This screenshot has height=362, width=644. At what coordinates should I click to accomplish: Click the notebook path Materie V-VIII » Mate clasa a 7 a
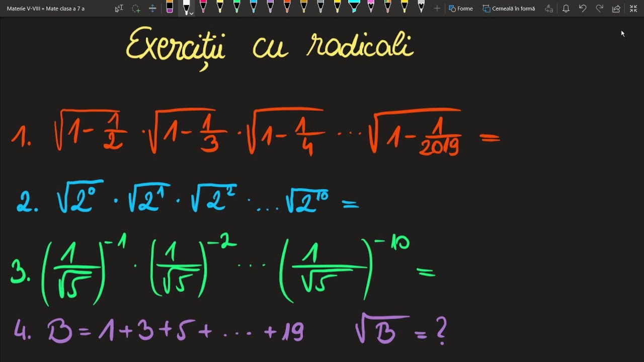46,9
